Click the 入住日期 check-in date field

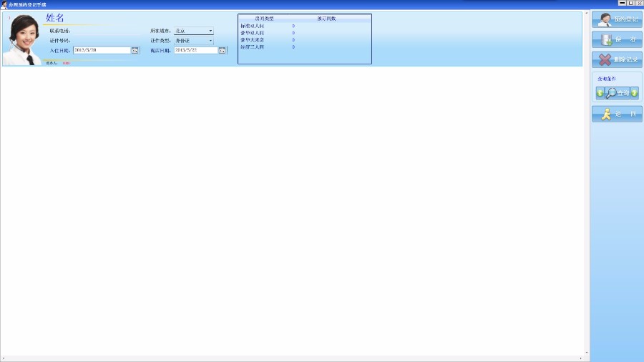point(102,50)
